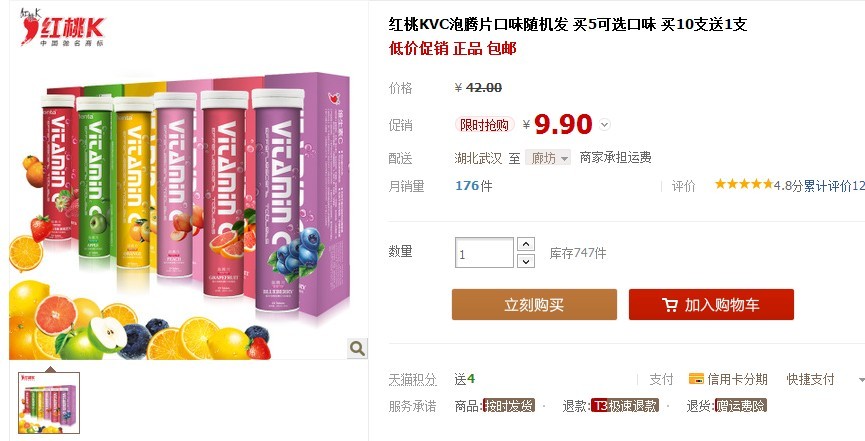Click the 红桃K brand logo
Viewport: 865px width, 441px height.
coord(61,27)
